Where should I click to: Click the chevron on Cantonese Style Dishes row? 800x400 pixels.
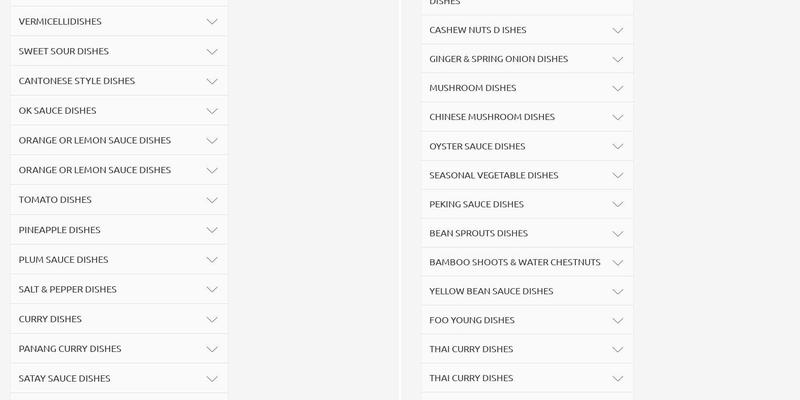212,81
